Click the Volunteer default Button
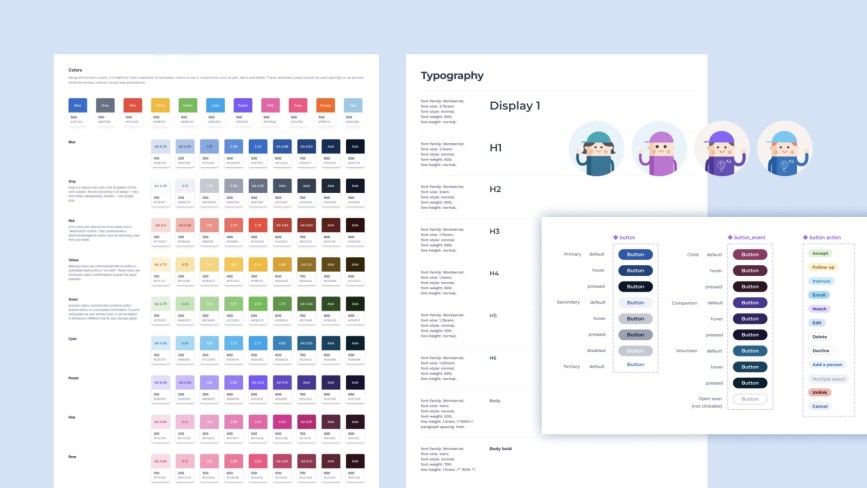The image size is (867, 488). click(750, 350)
